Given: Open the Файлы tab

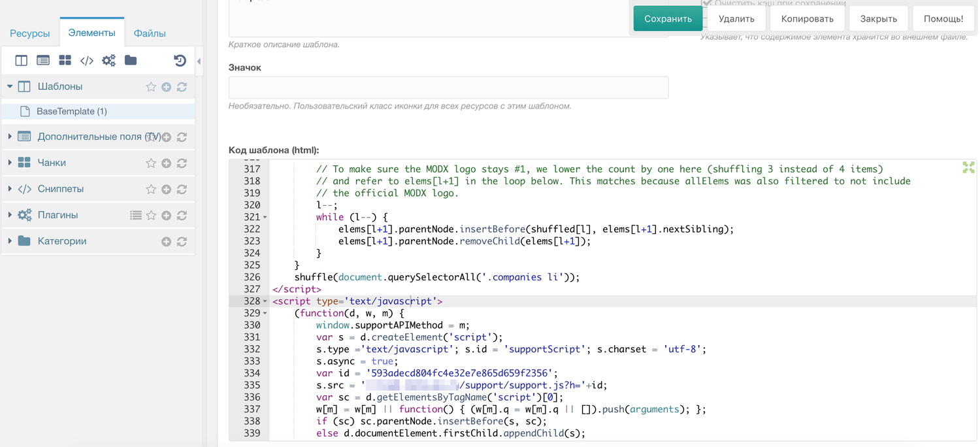Looking at the screenshot, I should tap(150, 33).
